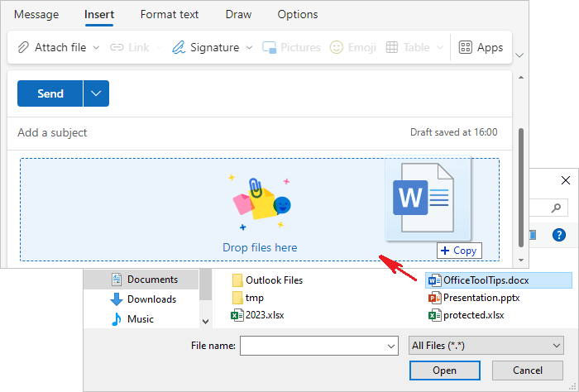Open the Attach file dropdown arrow
The width and height of the screenshot is (579, 392).
[96, 48]
